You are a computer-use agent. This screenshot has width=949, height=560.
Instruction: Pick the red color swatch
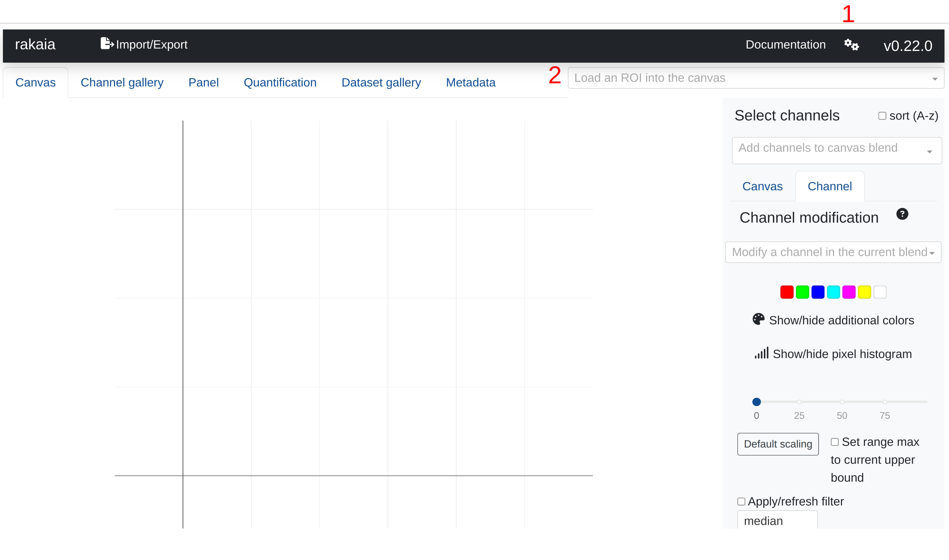(x=786, y=292)
